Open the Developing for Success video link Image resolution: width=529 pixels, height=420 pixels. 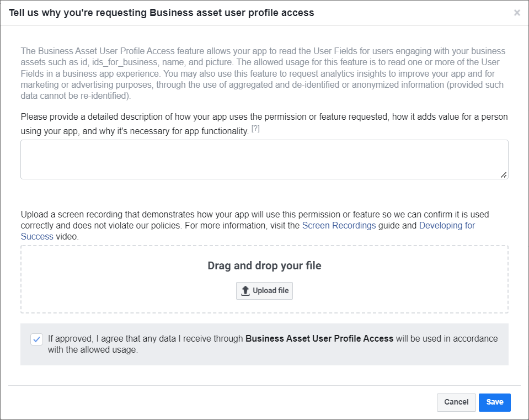(x=447, y=225)
